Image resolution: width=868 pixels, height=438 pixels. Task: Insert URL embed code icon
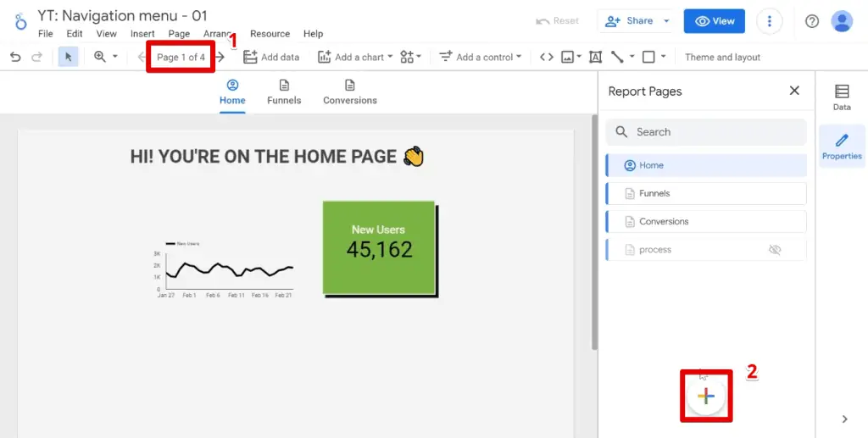click(547, 57)
